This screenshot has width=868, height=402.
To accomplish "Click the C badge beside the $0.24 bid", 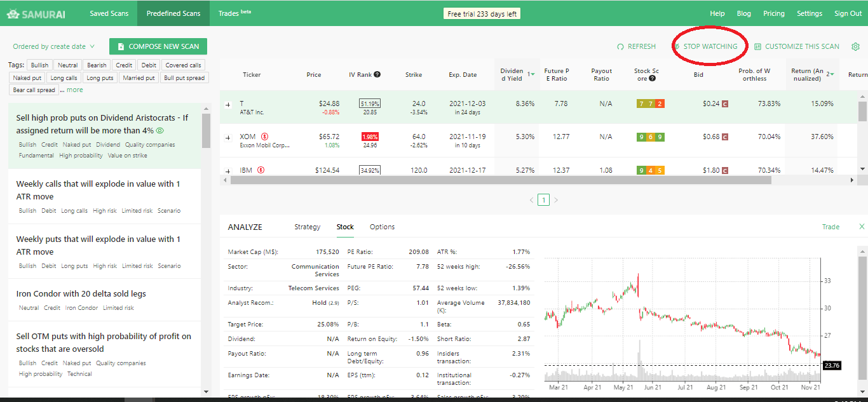I will coord(724,104).
